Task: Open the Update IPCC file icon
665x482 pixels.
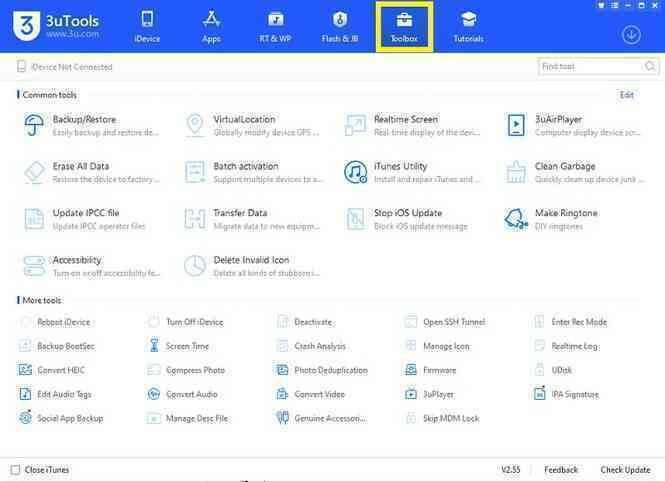Action: point(34,219)
